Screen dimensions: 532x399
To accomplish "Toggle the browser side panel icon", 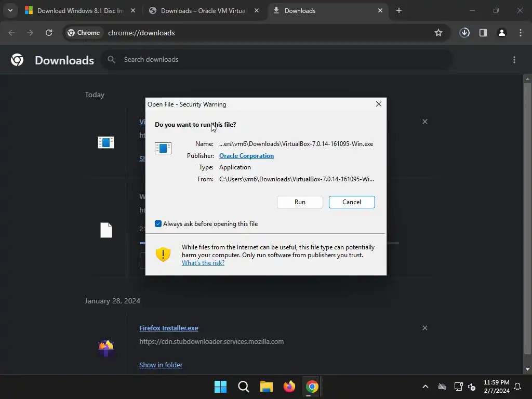I will tap(483, 33).
